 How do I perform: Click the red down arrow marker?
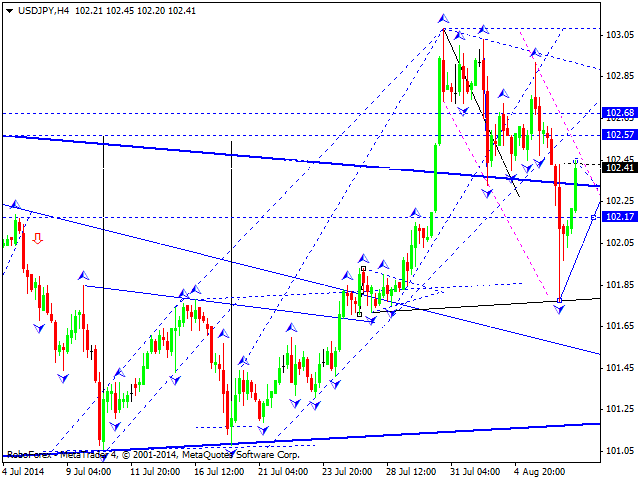tap(38, 238)
